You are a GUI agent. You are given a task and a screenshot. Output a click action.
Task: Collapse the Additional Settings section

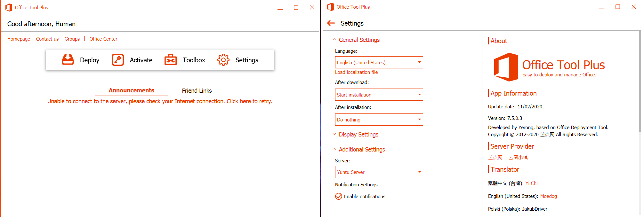(358, 149)
